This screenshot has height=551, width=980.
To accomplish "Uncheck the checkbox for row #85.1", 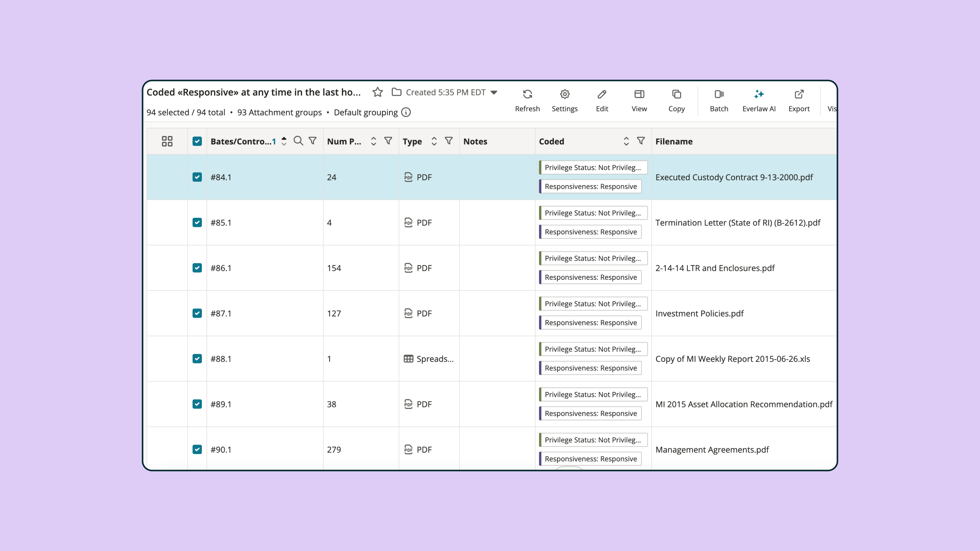I will (x=197, y=222).
